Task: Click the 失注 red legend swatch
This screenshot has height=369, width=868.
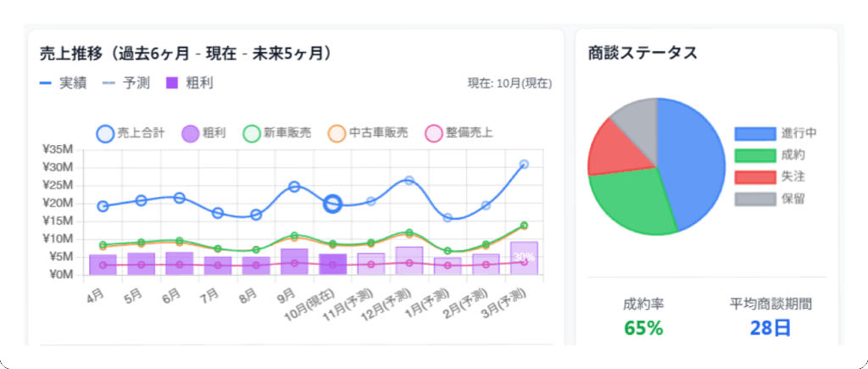Action: 754,176
